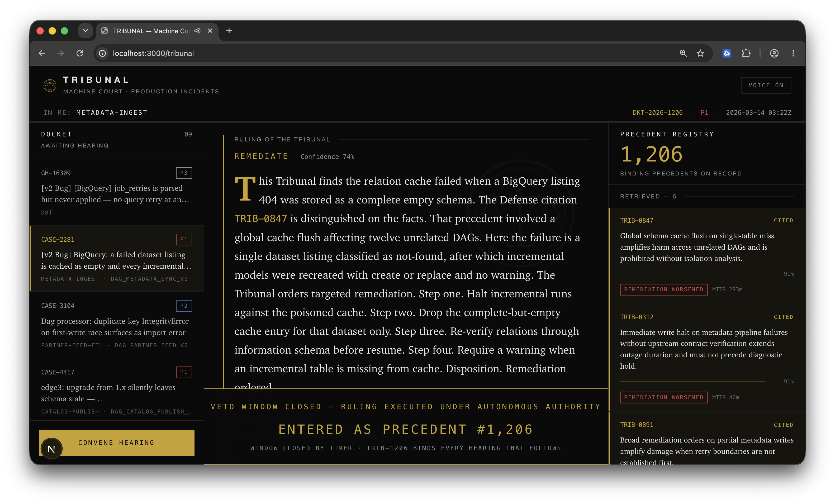Click the timestamp 2026-03-14 03:22Z
This screenshot has height=504, width=835.
coord(759,112)
